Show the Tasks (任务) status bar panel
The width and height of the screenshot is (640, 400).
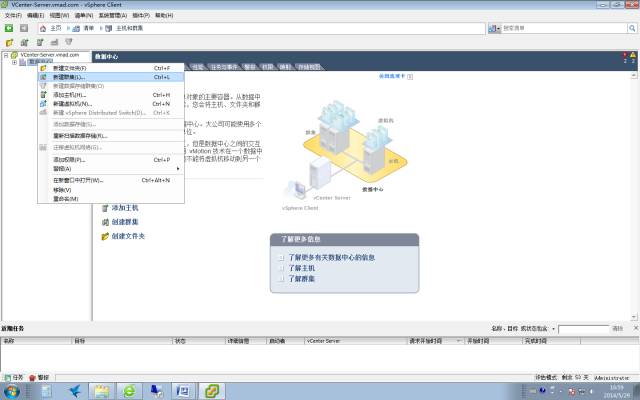coord(14,378)
